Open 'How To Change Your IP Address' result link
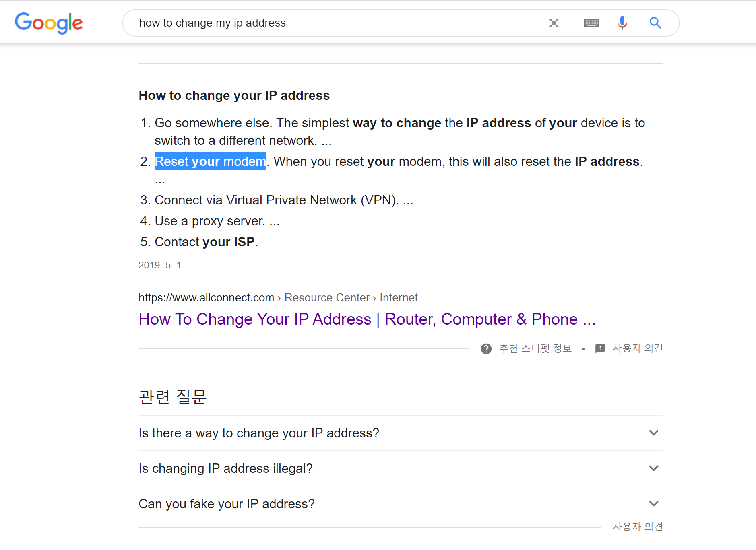This screenshot has width=756, height=550. (367, 319)
